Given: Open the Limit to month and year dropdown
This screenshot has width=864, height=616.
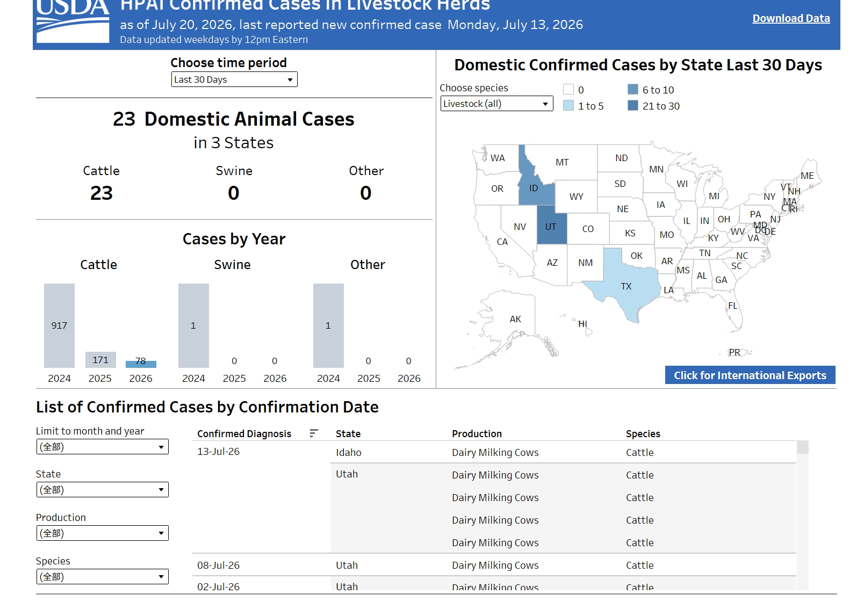Looking at the screenshot, I should [102, 447].
